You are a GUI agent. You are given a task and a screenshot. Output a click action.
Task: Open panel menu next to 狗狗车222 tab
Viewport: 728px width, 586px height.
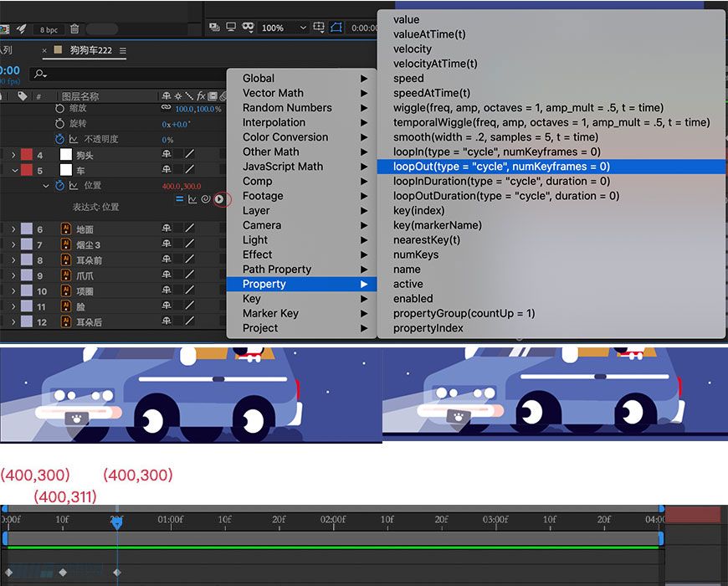122,50
